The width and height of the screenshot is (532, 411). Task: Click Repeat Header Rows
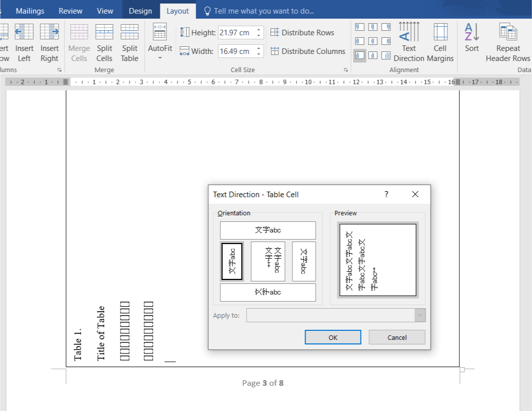(508, 42)
